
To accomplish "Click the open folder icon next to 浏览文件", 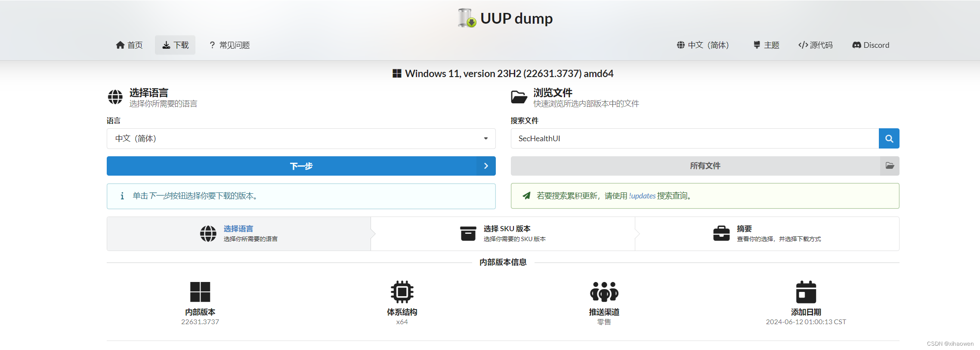I will point(519,97).
